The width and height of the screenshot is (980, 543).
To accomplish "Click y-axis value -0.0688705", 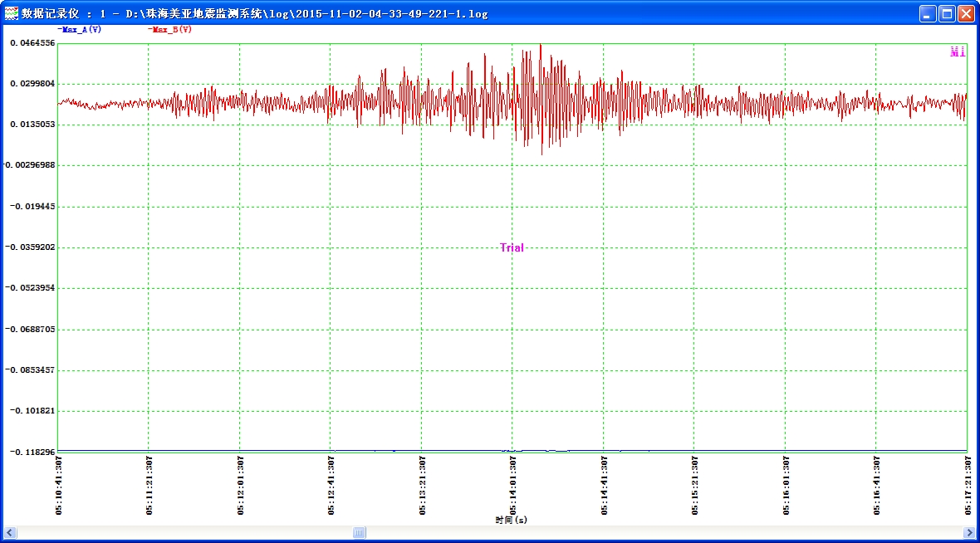I will click(x=31, y=330).
